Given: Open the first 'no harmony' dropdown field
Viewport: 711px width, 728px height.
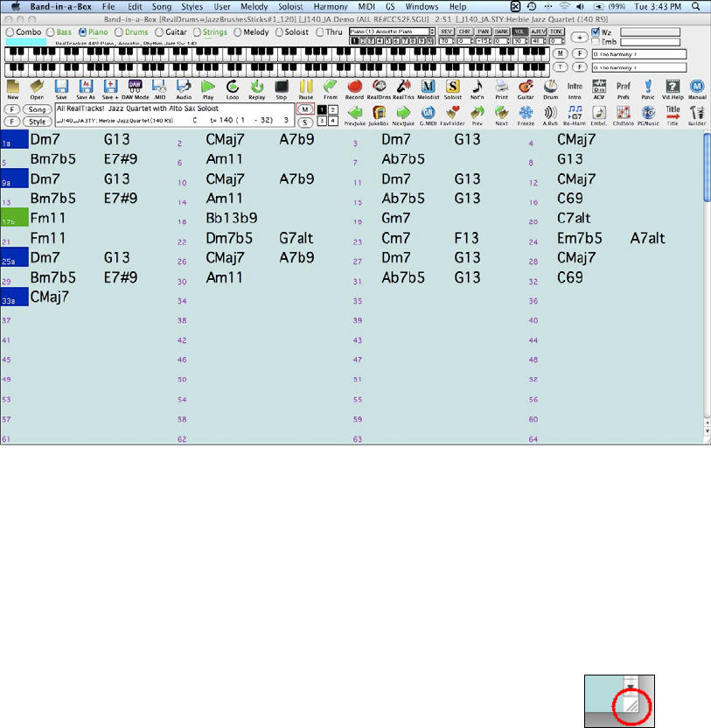Looking at the screenshot, I should pyautogui.click(x=638, y=53).
